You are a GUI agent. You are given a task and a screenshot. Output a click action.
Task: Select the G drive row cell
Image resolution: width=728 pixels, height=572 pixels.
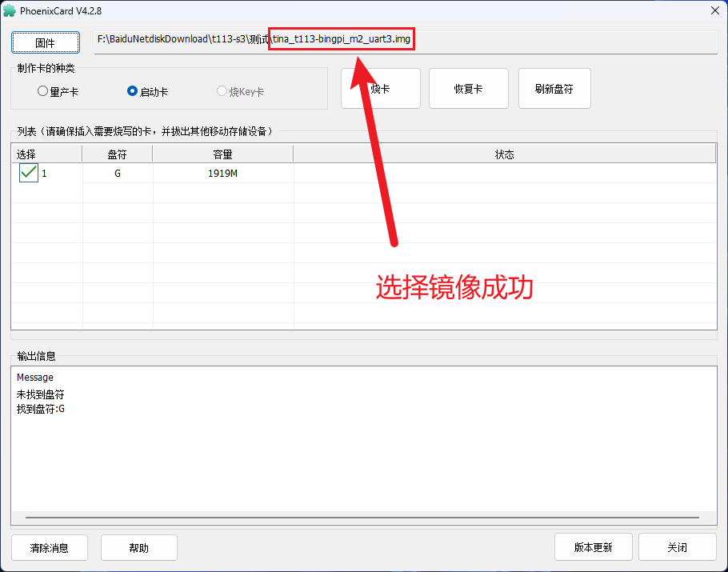coord(118,173)
